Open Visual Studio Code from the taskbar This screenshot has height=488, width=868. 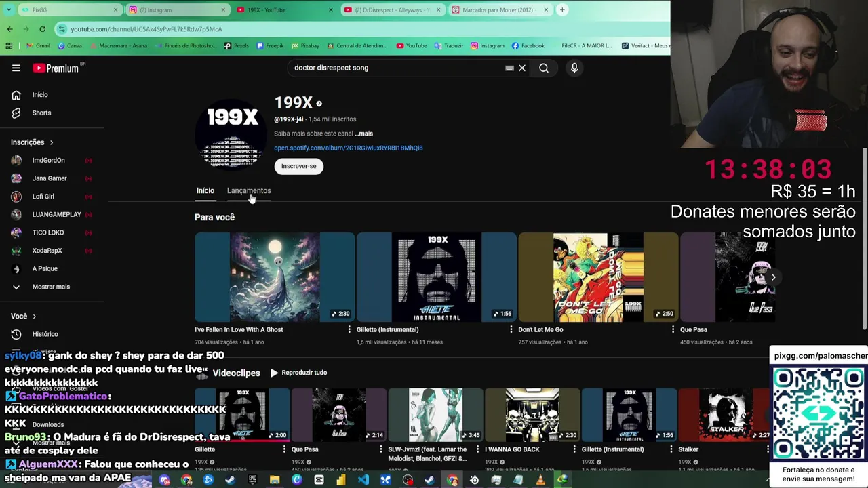(x=363, y=480)
